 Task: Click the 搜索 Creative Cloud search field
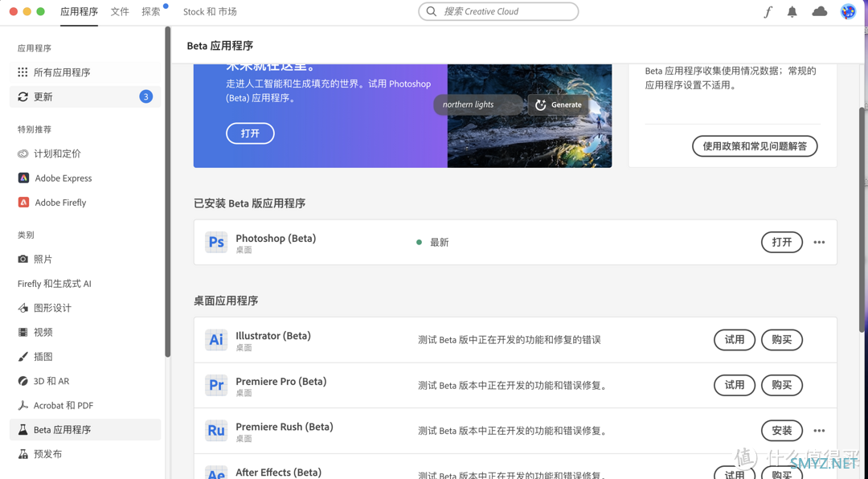tap(498, 11)
